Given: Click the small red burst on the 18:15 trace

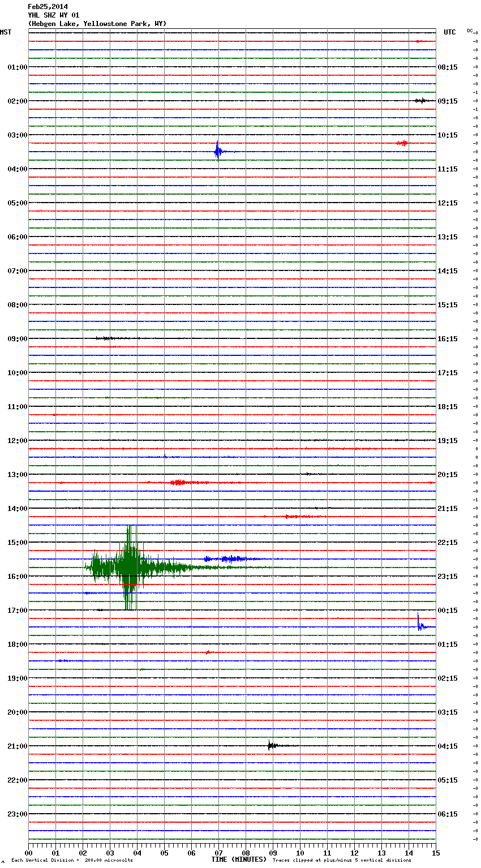Looking at the screenshot, I should pyautogui.click(x=208, y=652).
